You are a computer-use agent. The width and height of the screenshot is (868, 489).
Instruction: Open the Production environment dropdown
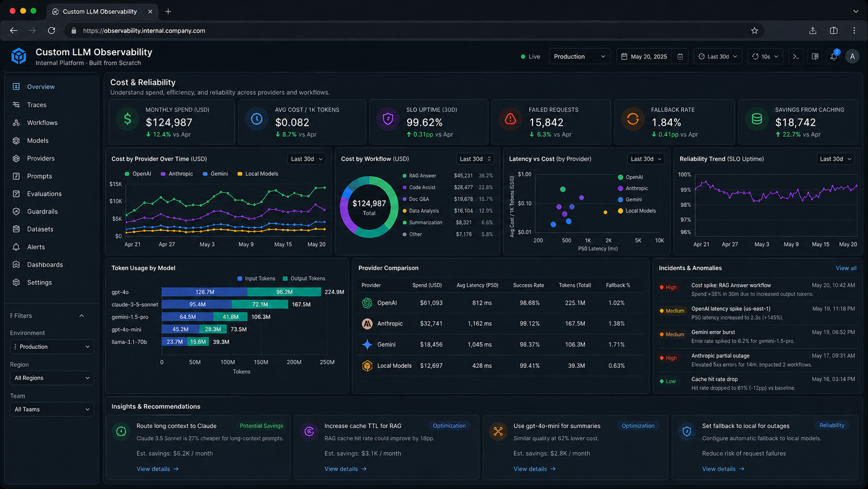click(x=51, y=347)
